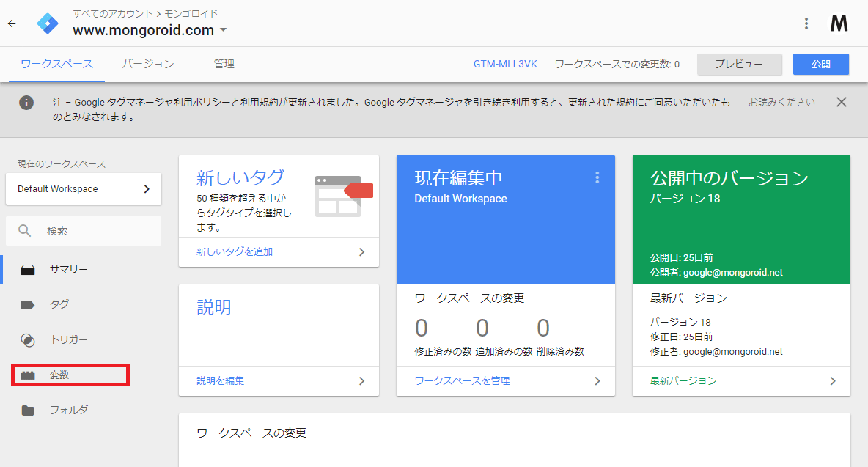Dismiss the policy notice banner
The width and height of the screenshot is (868, 467).
point(842,102)
